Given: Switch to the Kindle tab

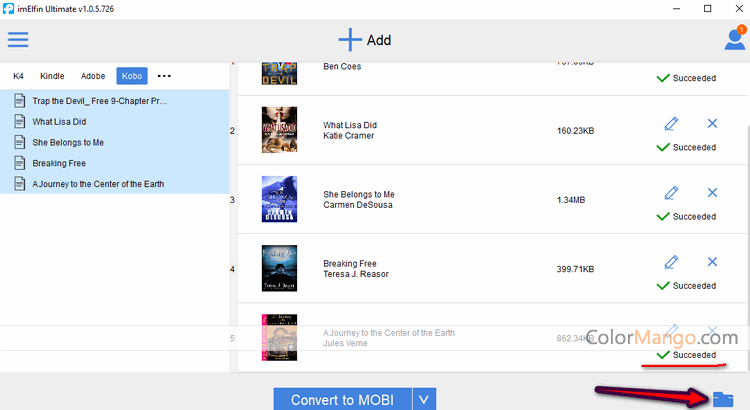Looking at the screenshot, I should pyautogui.click(x=52, y=76).
